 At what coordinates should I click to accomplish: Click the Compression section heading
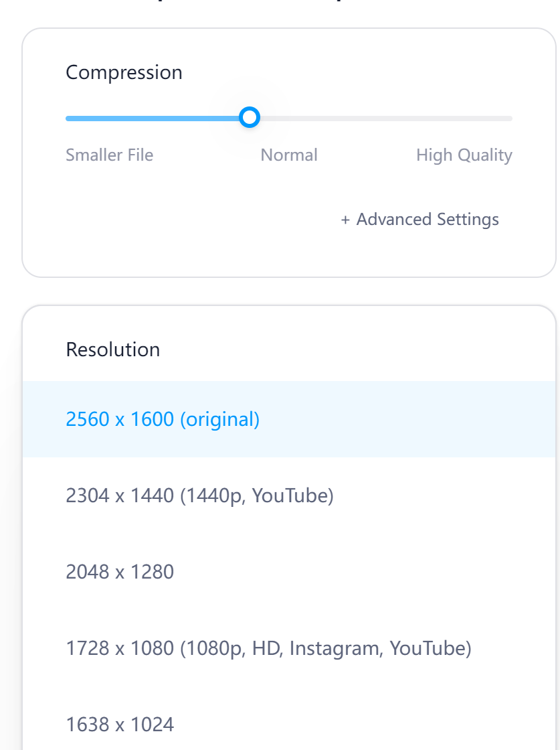124,72
